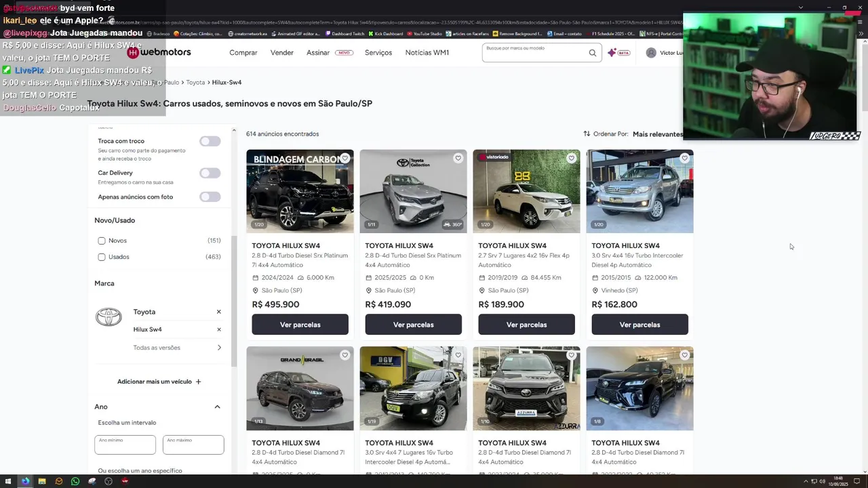This screenshot has width=868, height=488.
Task: Open Notícias WM1 menu
Action: [x=427, y=53]
